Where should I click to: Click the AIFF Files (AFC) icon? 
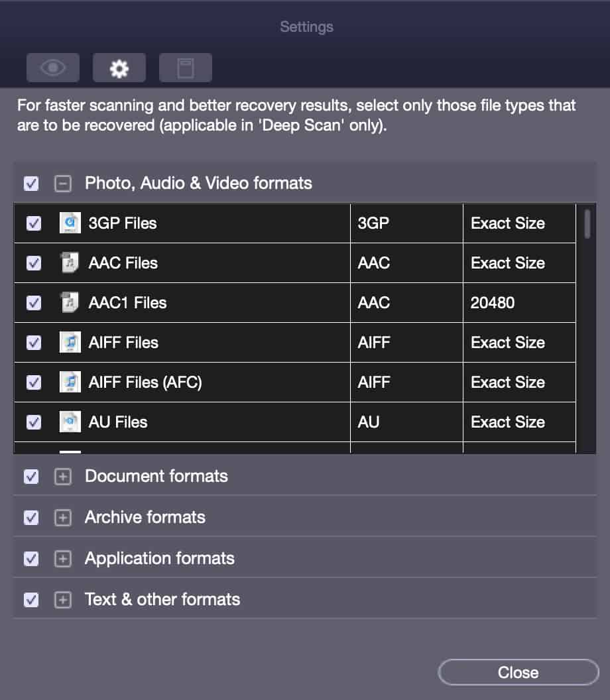click(70, 382)
